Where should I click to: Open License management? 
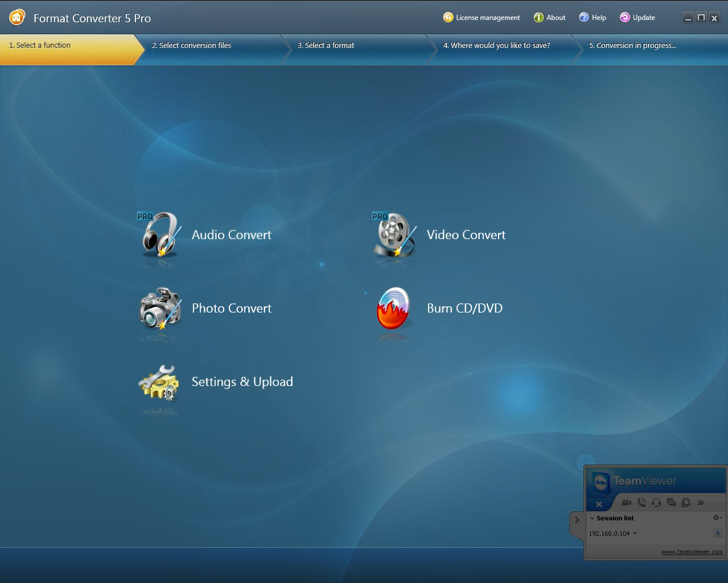[x=482, y=18]
